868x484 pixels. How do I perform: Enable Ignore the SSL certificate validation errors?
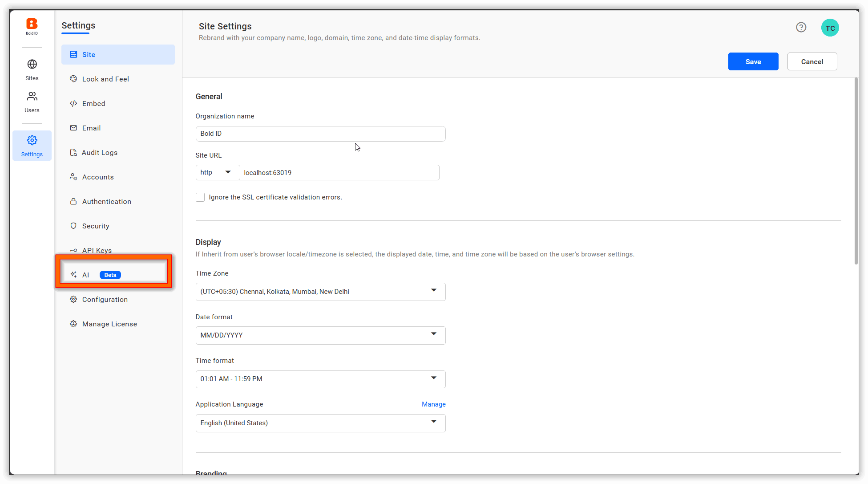tap(200, 197)
